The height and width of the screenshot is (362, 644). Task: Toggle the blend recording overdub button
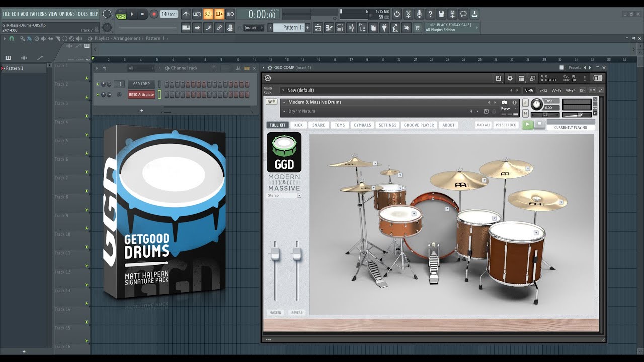(x=219, y=14)
